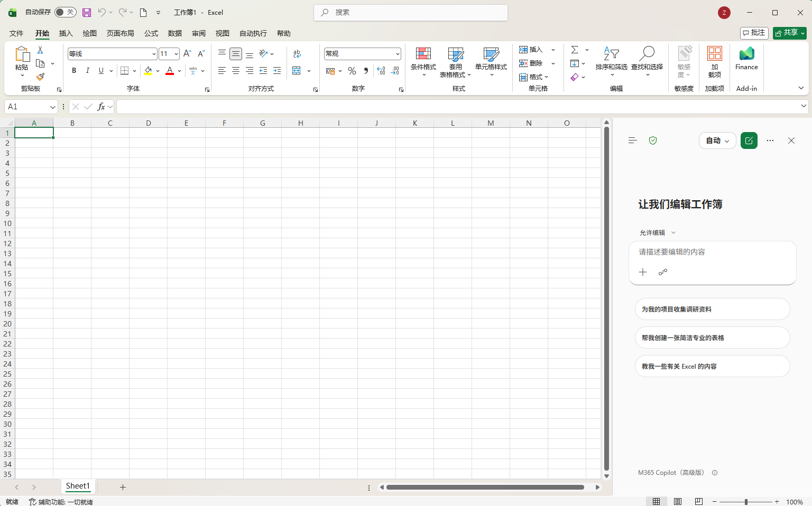Click the Cut scissors icon
812x506 pixels.
pos(40,50)
